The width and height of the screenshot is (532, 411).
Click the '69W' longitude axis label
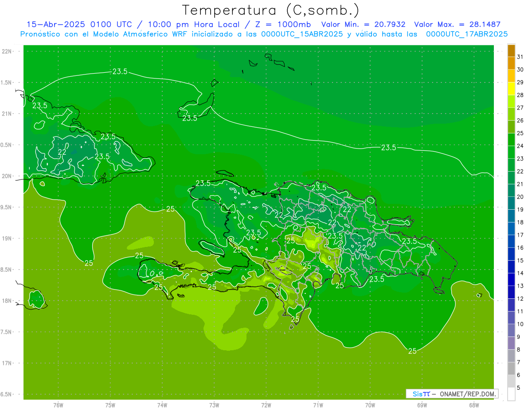coord(422,405)
